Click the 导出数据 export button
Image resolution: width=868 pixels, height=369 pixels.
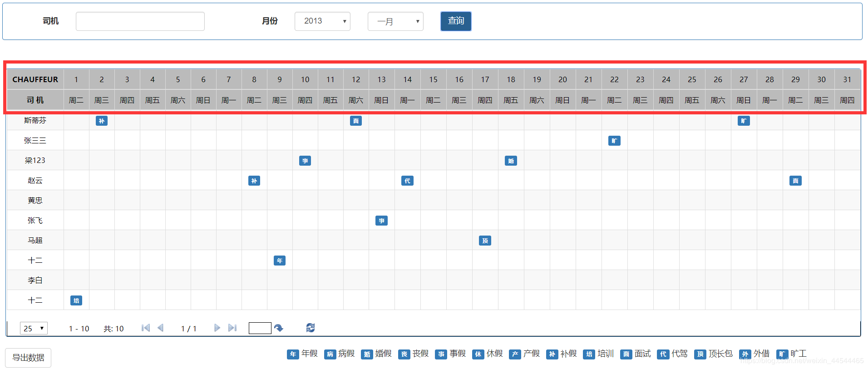coord(28,358)
